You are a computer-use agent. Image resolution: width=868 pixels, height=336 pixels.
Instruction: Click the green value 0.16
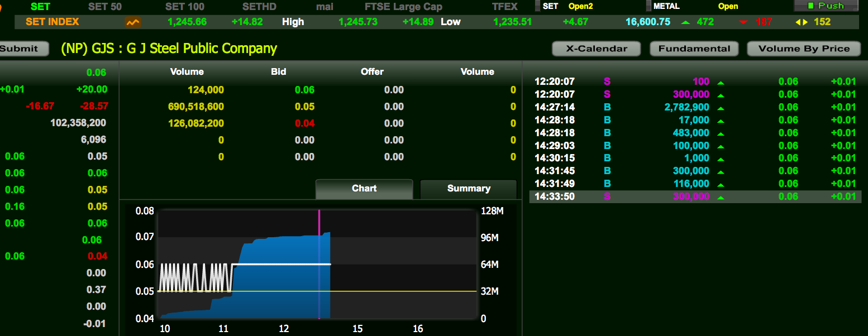[x=15, y=207]
